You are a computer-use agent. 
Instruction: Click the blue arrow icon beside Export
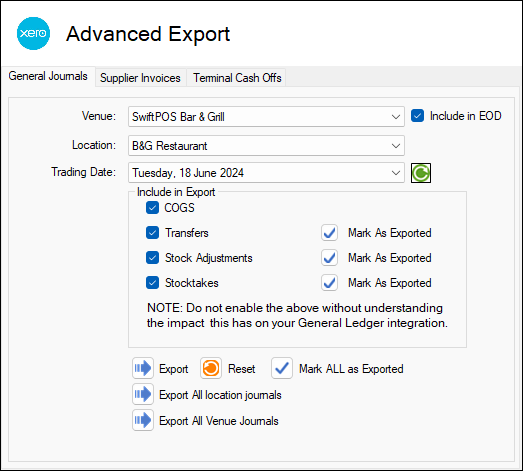click(143, 368)
